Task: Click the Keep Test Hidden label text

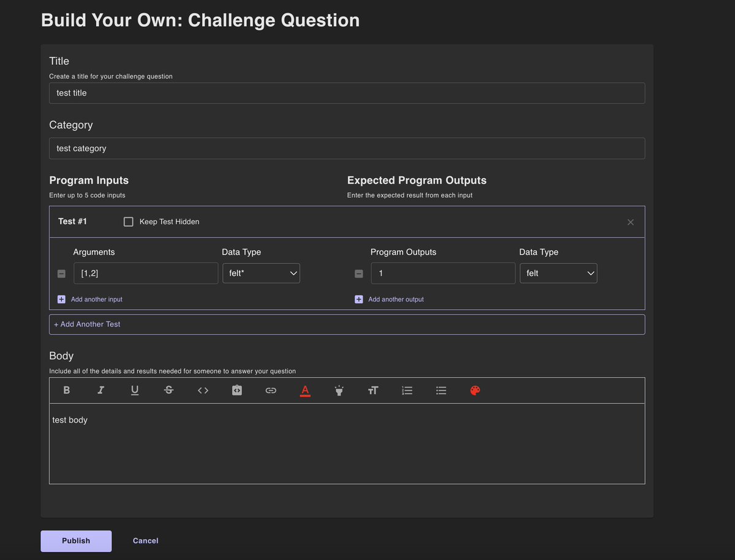Action: click(x=170, y=222)
